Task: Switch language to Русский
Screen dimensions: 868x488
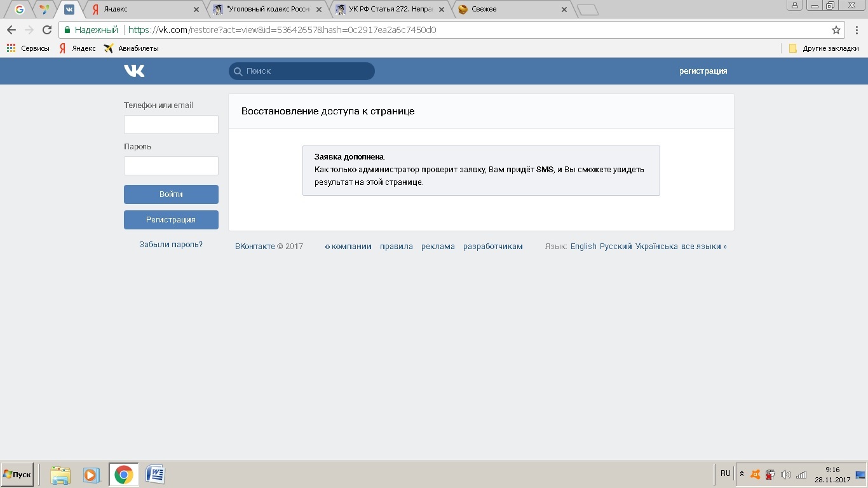Action: pyautogui.click(x=616, y=247)
